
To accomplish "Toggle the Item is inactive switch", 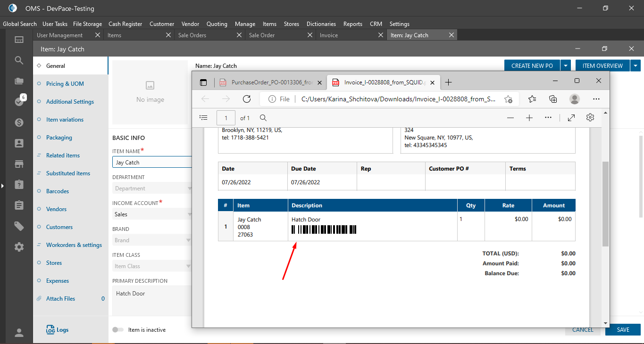I will tap(118, 330).
